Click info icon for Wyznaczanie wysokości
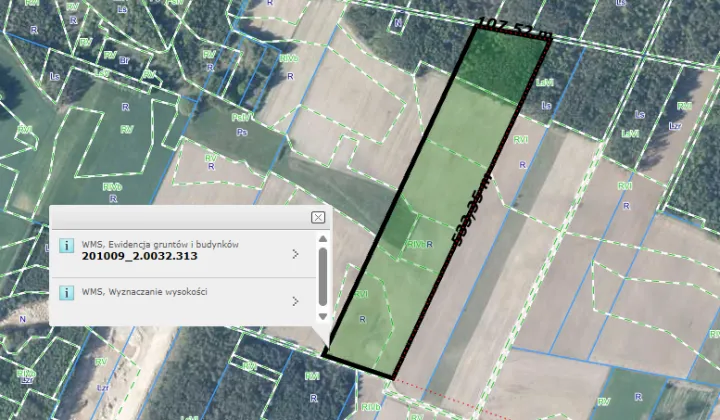720x420 pixels. 67,293
